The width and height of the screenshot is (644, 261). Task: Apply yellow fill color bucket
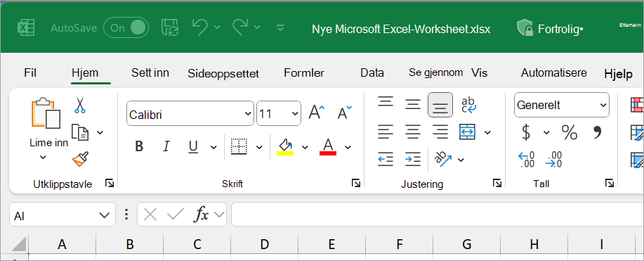coord(285,146)
